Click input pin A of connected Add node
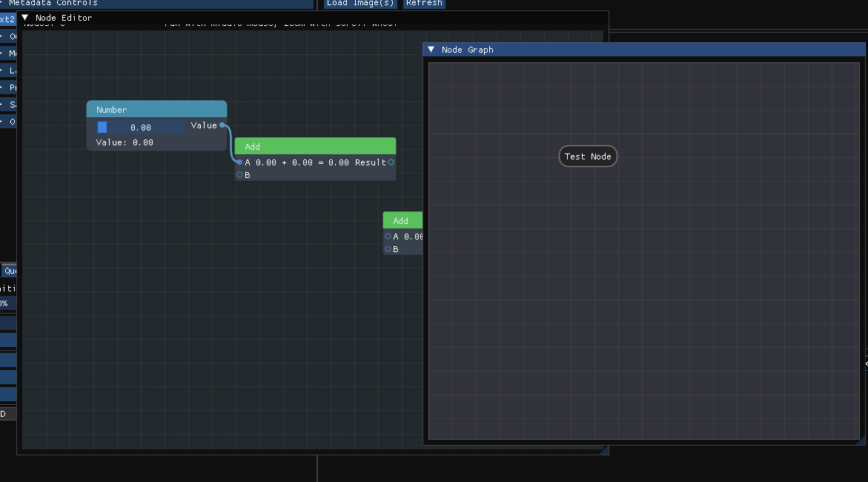Image resolution: width=868 pixels, height=482 pixels. tap(239, 162)
